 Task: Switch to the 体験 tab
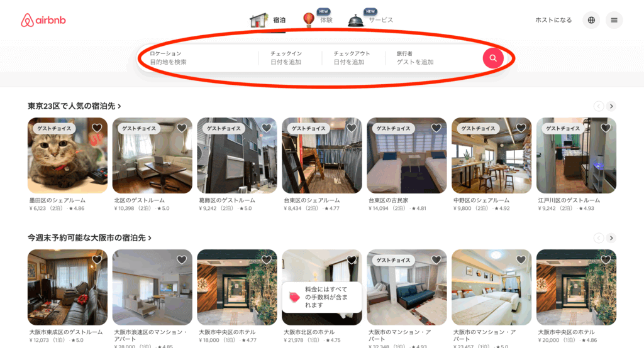click(326, 20)
